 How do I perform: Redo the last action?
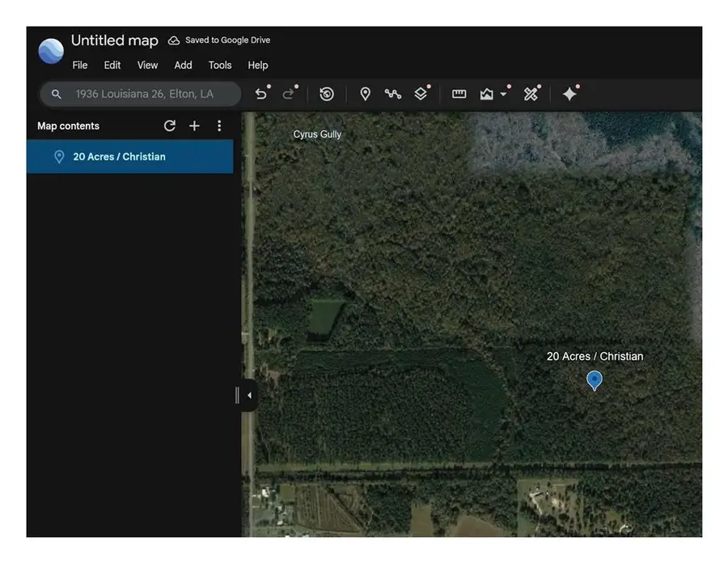[x=288, y=94]
